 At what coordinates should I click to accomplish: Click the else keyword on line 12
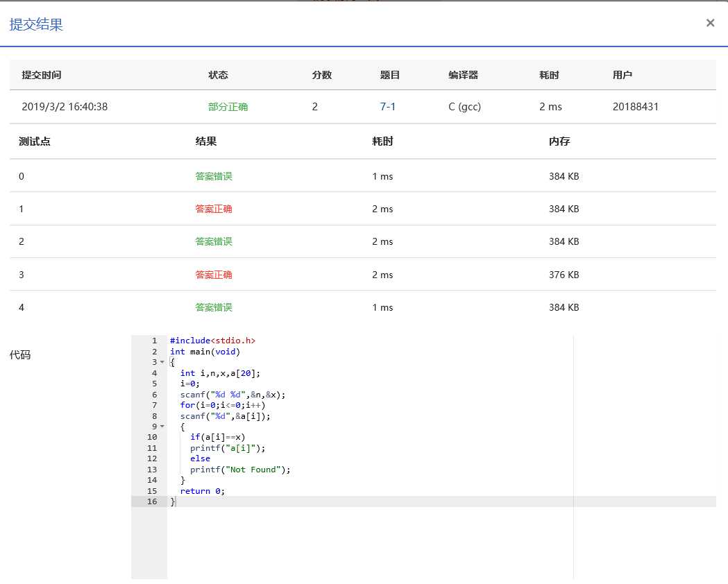point(200,458)
